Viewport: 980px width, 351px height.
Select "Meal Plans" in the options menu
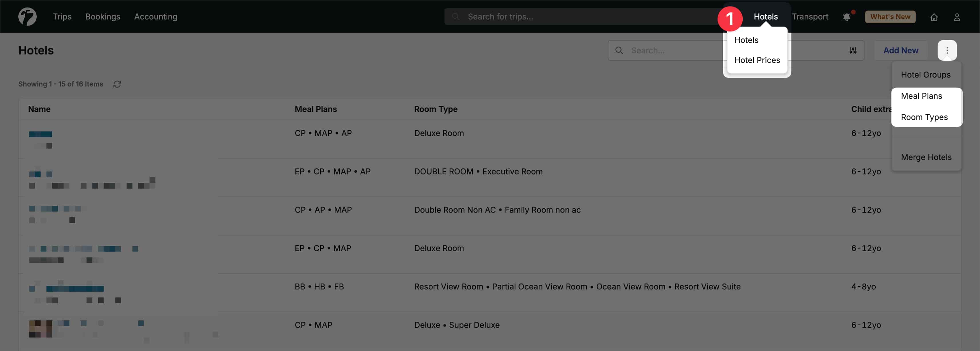click(x=922, y=96)
